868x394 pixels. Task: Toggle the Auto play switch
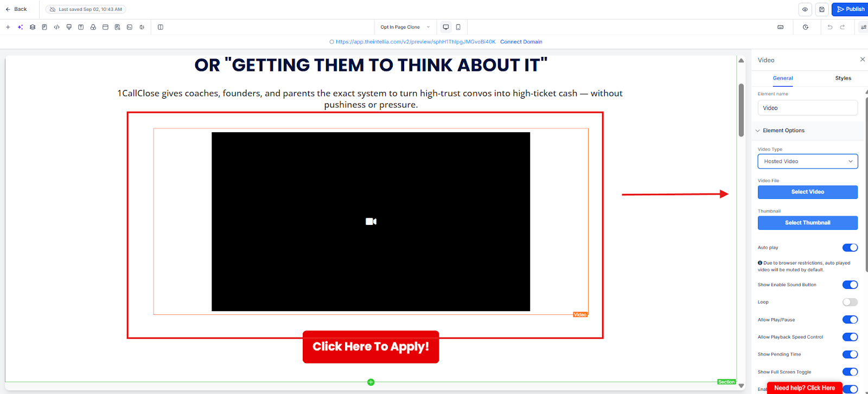click(850, 248)
